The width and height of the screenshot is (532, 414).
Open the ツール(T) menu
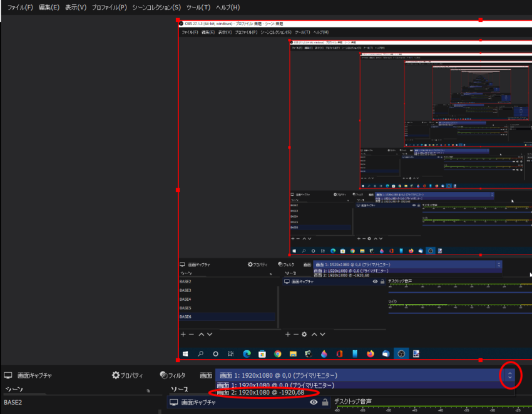198,7
